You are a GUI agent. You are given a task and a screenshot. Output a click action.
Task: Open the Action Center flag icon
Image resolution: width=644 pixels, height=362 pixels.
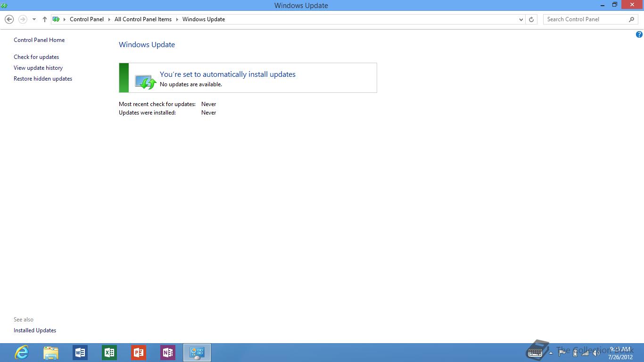[562, 353]
